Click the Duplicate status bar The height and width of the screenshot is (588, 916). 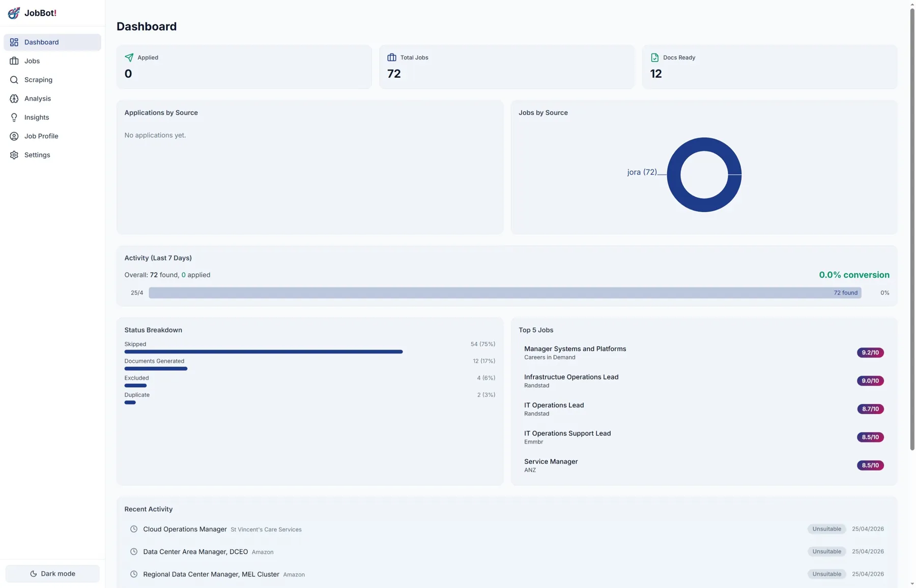tap(130, 402)
